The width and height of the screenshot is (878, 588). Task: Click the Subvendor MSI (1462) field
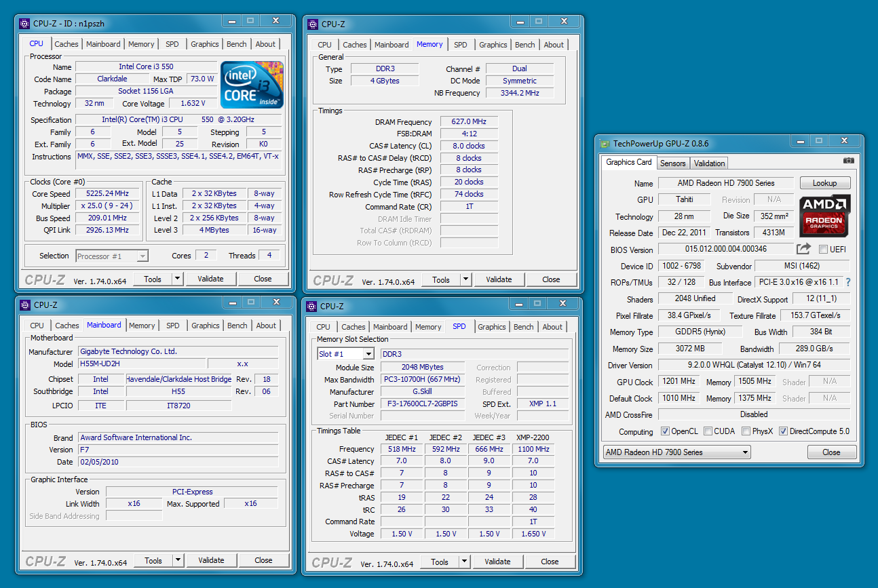(x=802, y=266)
